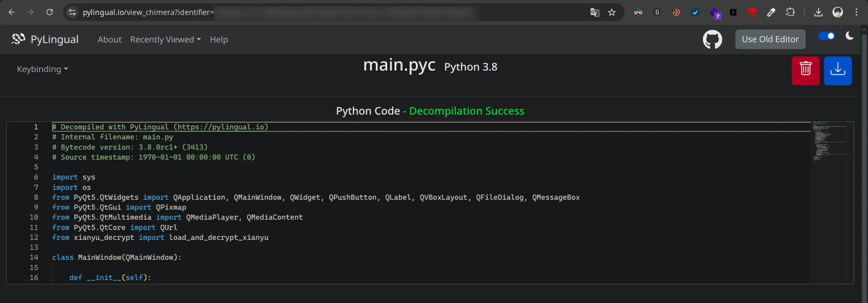Click the red trash delete button

805,71
